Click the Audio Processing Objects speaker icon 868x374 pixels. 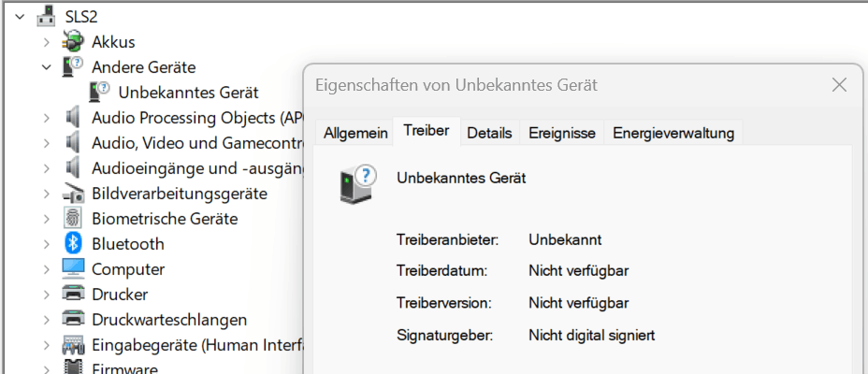pos(73,118)
